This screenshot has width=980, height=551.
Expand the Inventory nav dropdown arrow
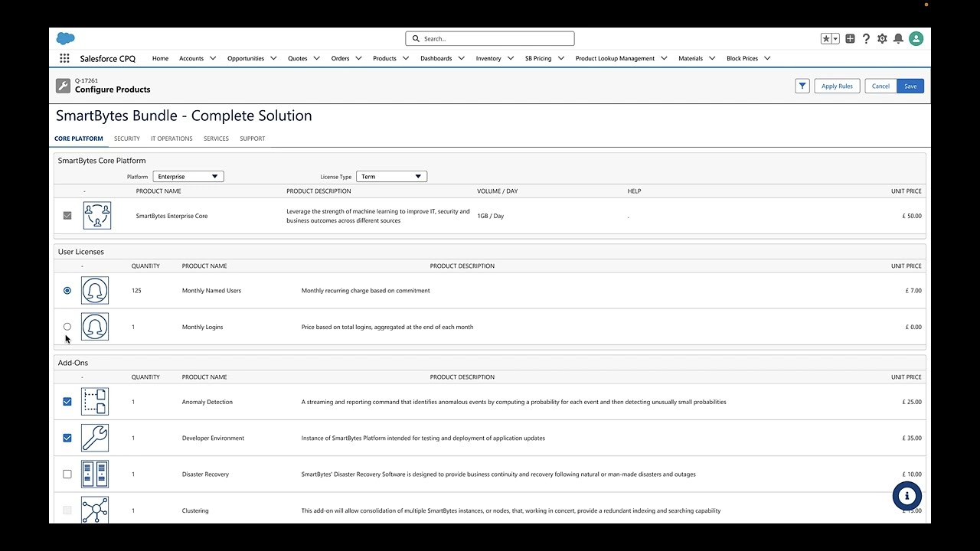[510, 58]
